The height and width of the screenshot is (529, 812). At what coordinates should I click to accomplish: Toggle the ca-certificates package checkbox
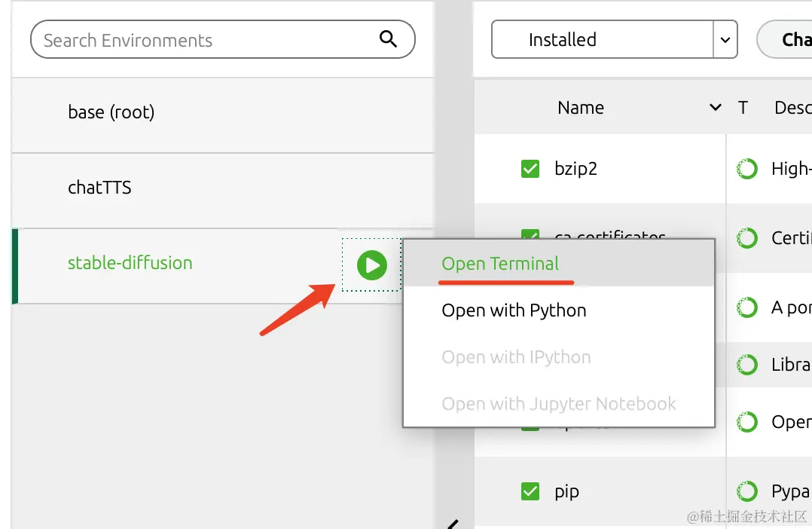pos(530,234)
